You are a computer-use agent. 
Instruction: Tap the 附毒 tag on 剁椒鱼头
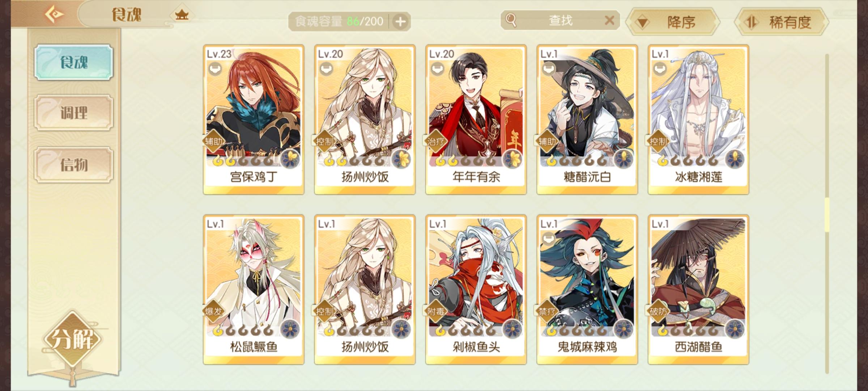[x=436, y=311]
